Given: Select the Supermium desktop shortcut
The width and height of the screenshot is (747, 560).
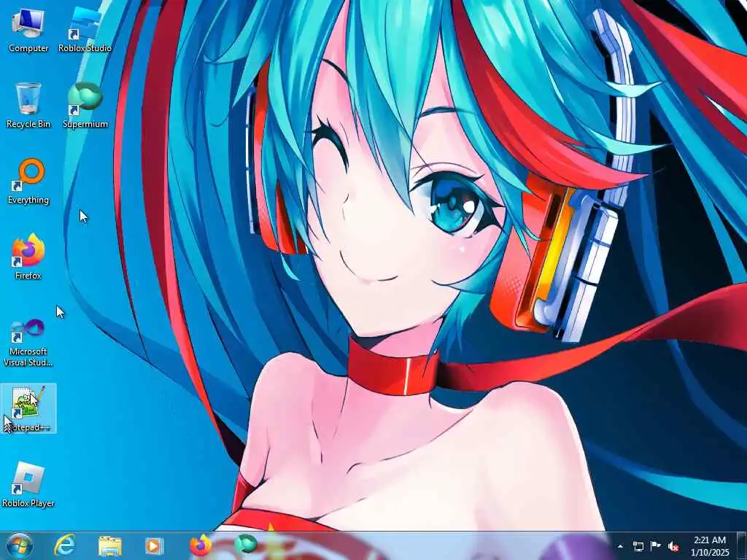Looking at the screenshot, I should tap(85, 105).
